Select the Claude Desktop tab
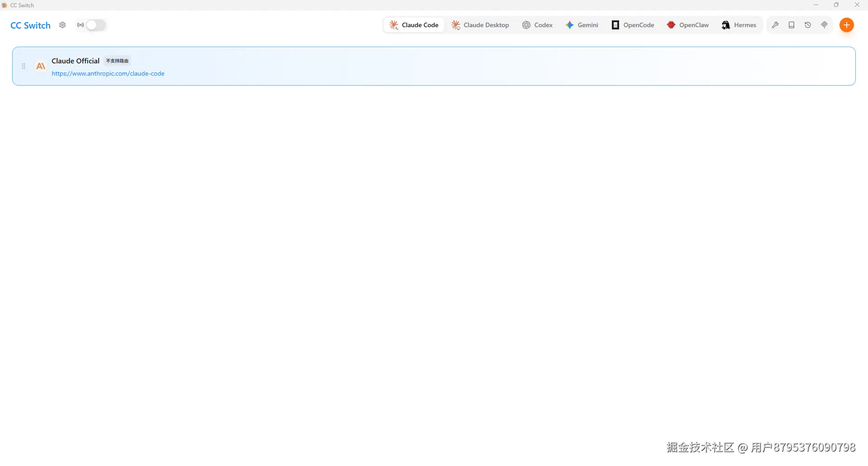Screen dimensions: 868x466 (480, 25)
